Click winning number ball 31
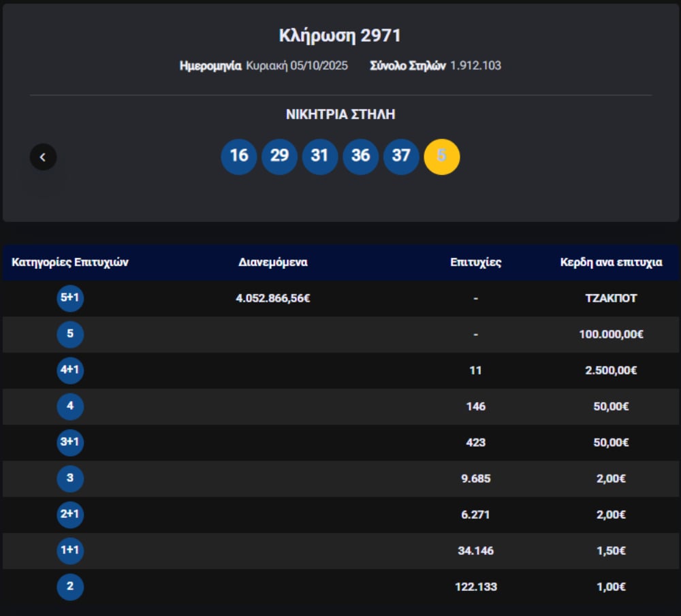 (x=320, y=157)
